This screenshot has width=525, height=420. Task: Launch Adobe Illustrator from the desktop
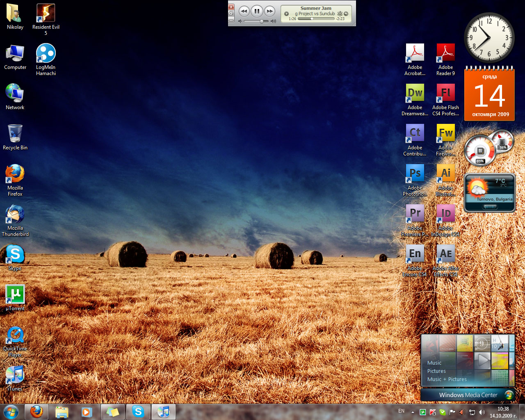click(x=445, y=173)
